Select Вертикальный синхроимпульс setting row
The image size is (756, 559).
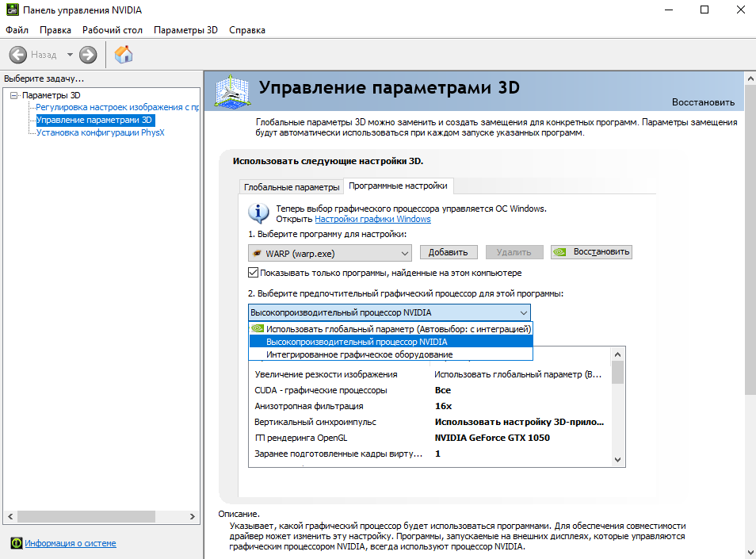pyautogui.click(x=430, y=422)
